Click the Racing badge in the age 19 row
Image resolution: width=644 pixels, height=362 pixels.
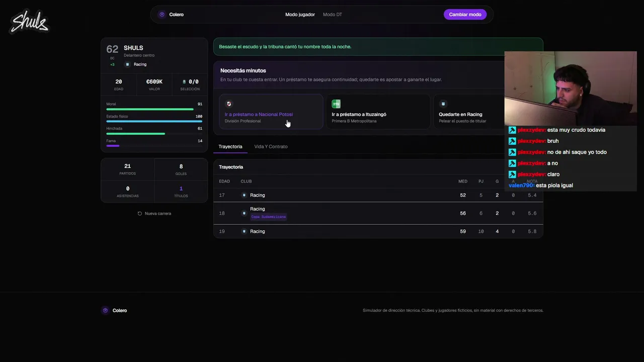pos(244,231)
